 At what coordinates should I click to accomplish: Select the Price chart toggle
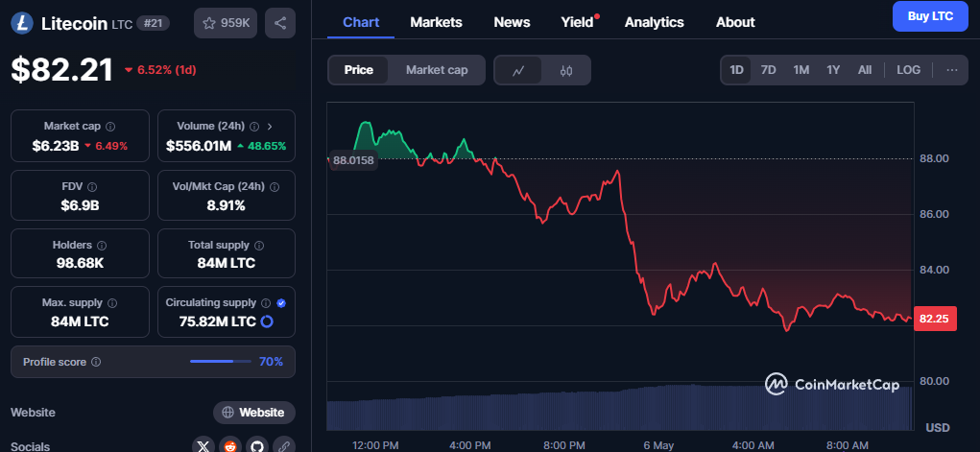tap(359, 70)
